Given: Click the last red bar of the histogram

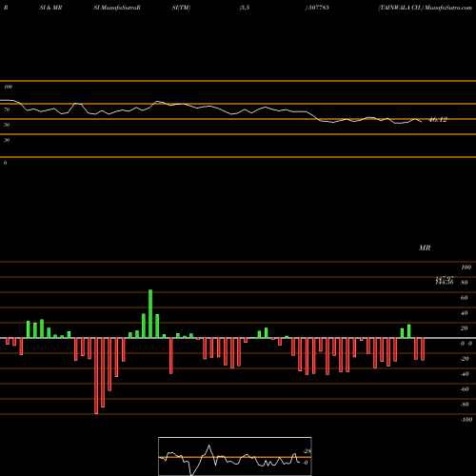Looking at the screenshot, I should (x=423, y=349).
